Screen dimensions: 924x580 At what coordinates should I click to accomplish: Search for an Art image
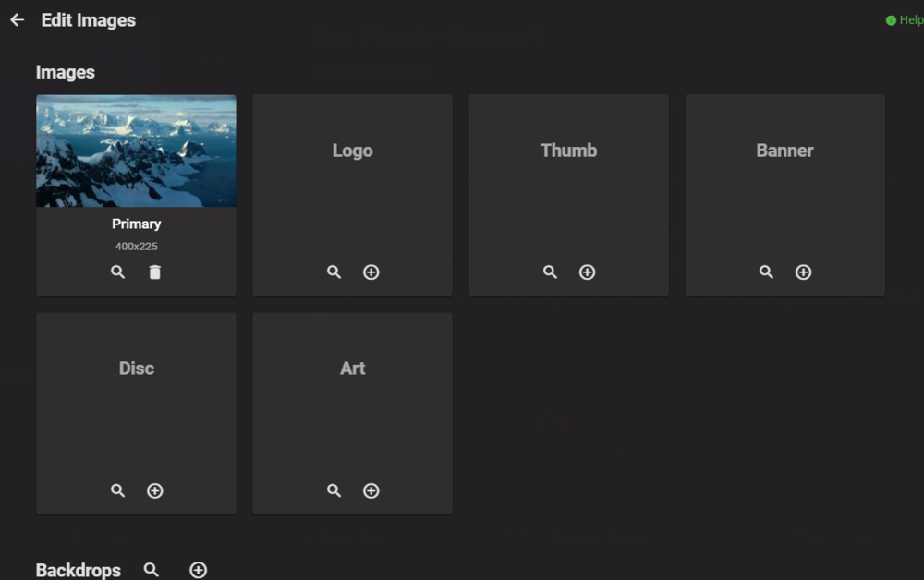(x=334, y=490)
